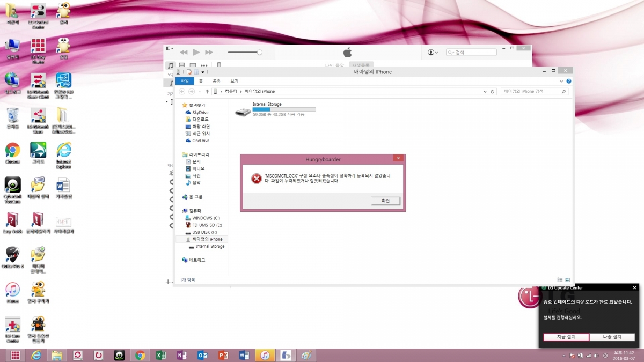Viewport: 644px width, 362px height.
Task: Select SkyDrive in navigation pane
Action: (x=196, y=112)
